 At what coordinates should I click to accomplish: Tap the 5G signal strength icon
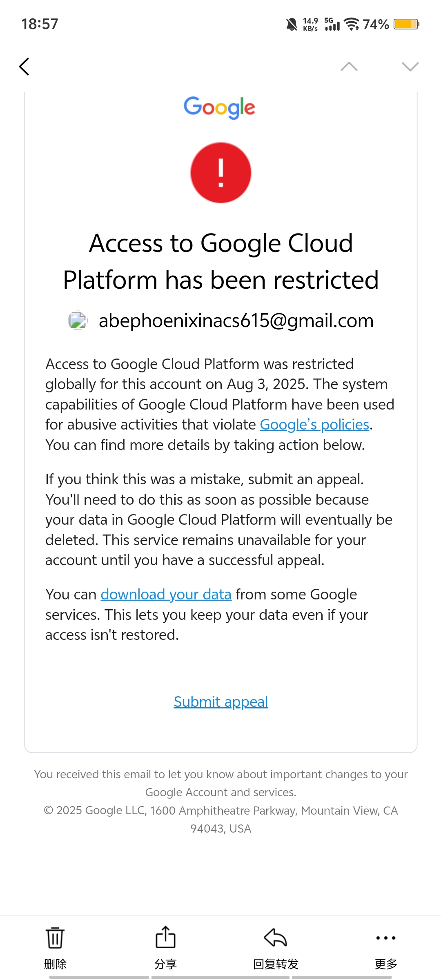(332, 24)
